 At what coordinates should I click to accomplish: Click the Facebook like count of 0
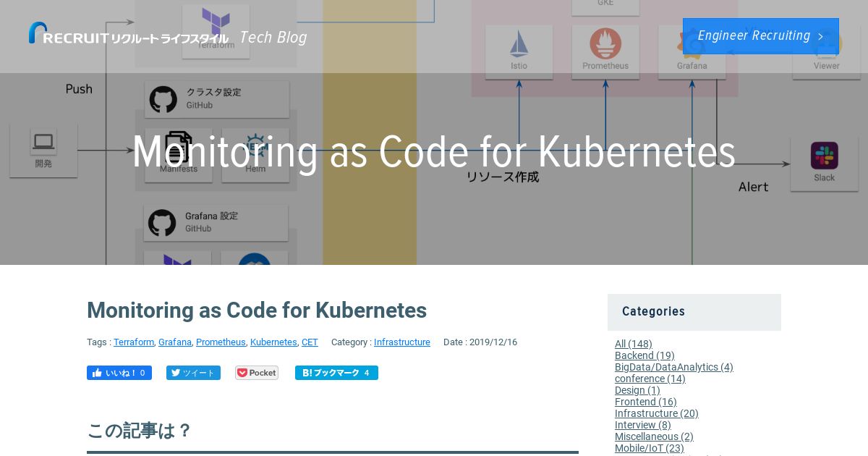pos(142,373)
